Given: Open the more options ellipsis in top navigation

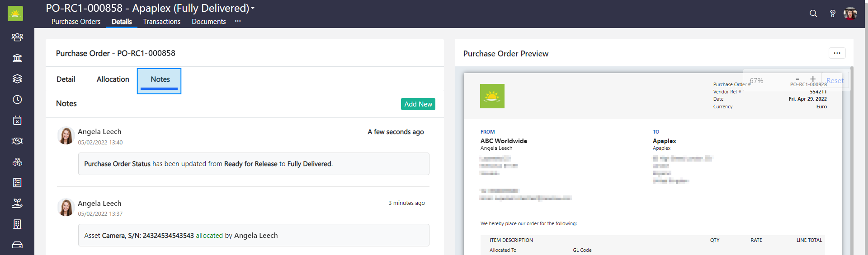Looking at the screenshot, I should click(238, 21).
